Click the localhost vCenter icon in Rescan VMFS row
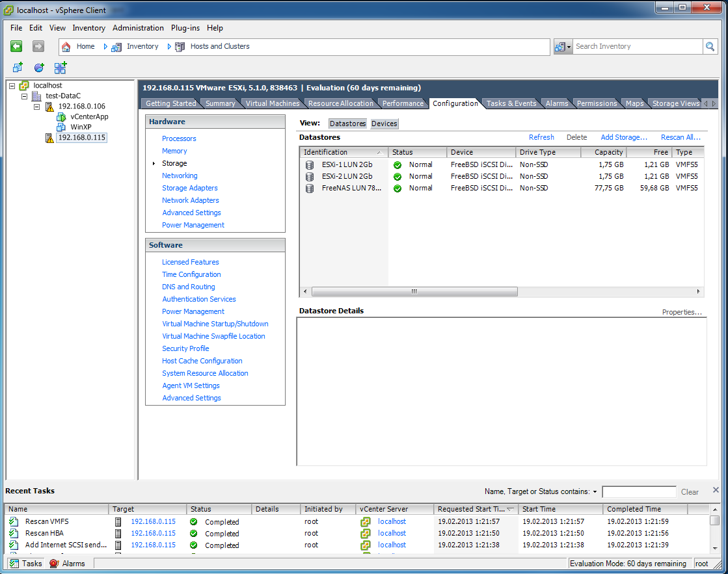 pos(366,521)
